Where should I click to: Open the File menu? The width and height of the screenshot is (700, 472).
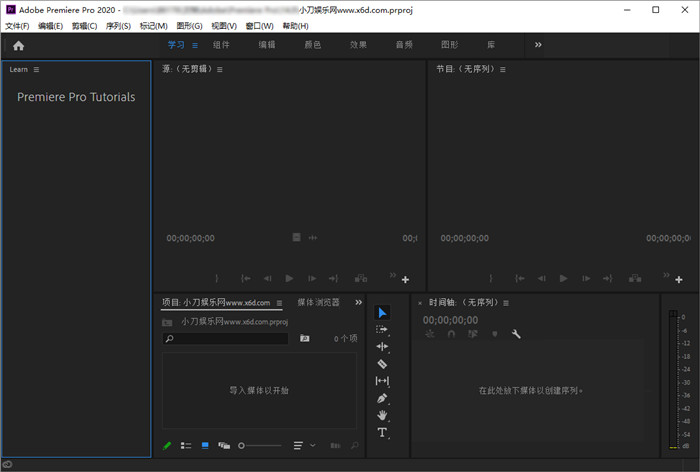click(17, 26)
